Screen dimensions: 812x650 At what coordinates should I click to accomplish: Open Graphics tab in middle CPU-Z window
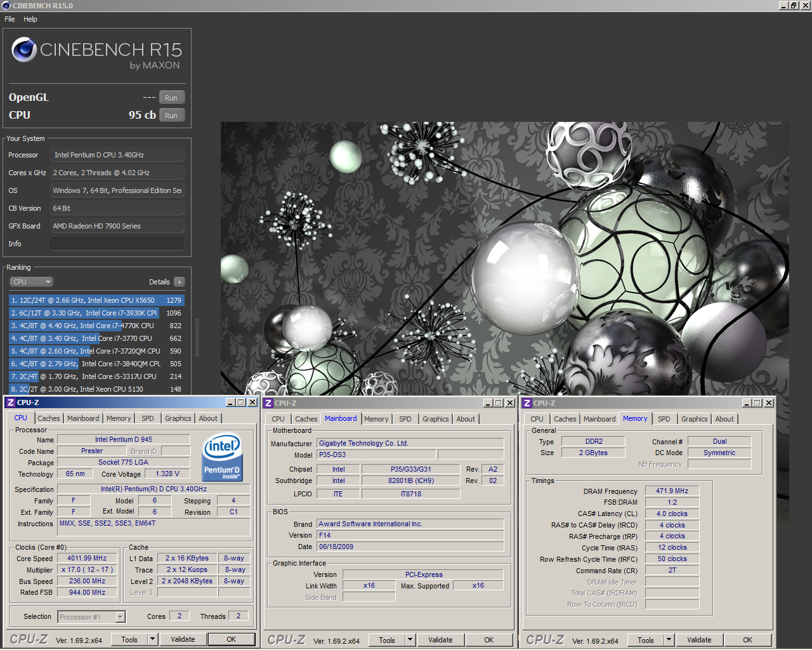point(436,419)
